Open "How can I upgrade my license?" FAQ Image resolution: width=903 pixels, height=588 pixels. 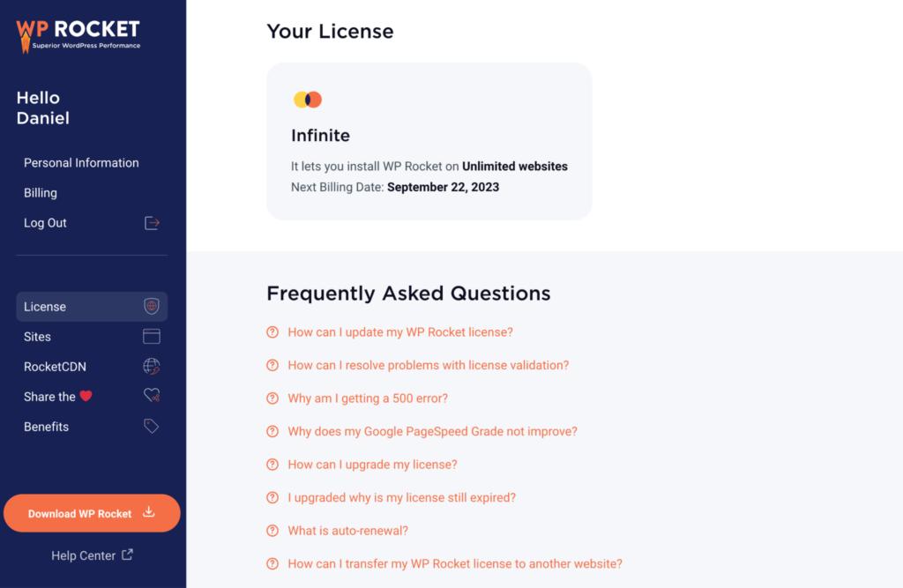[372, 465]
